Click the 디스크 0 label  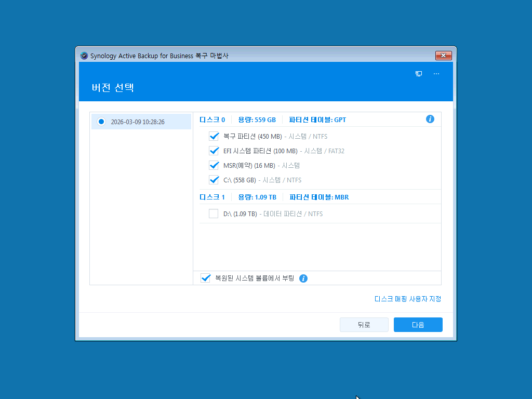tap(212, 120)
